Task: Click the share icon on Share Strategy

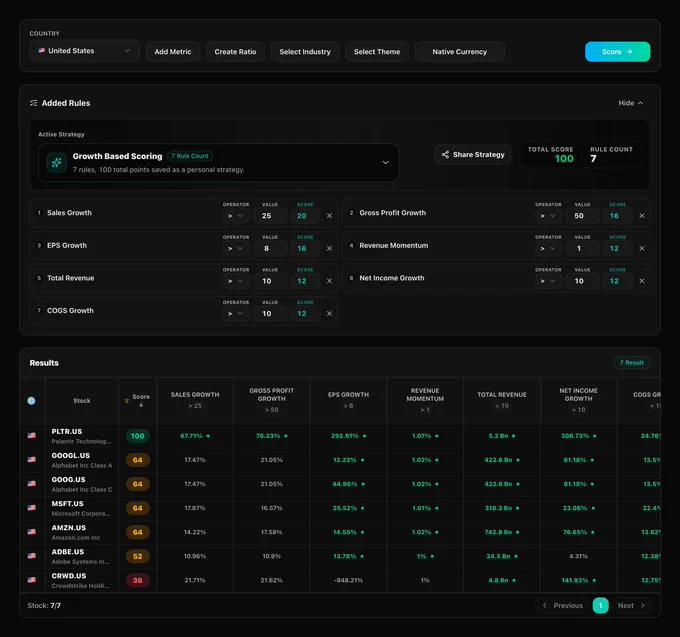Action: [445, 154]
